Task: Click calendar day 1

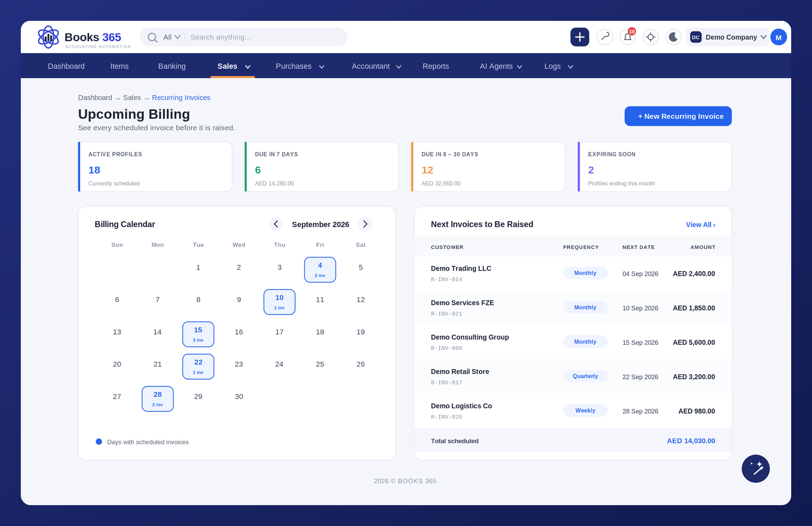Action: coord(198,267)
